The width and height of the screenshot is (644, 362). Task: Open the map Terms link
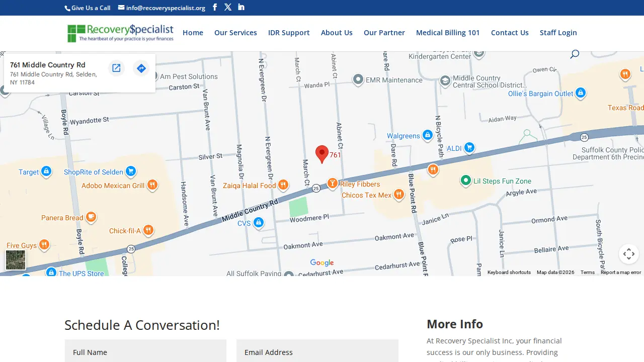(588, 273)
